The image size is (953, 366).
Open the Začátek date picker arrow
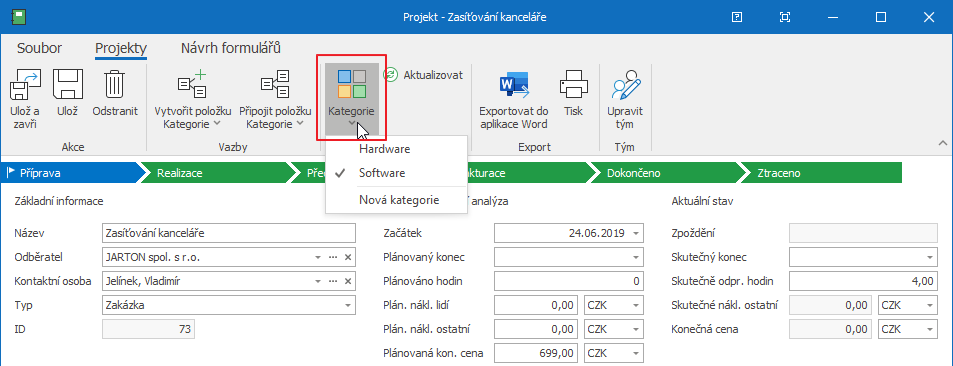click(635, 233)
